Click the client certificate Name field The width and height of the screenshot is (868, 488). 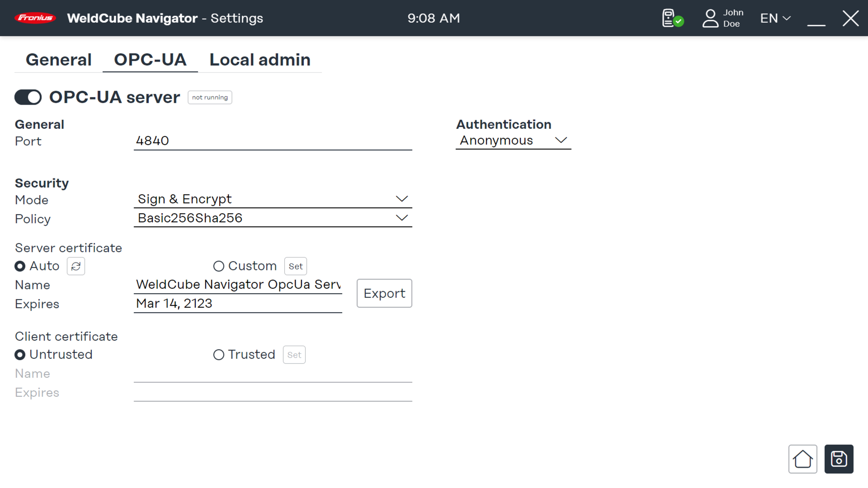click(273, 374)
